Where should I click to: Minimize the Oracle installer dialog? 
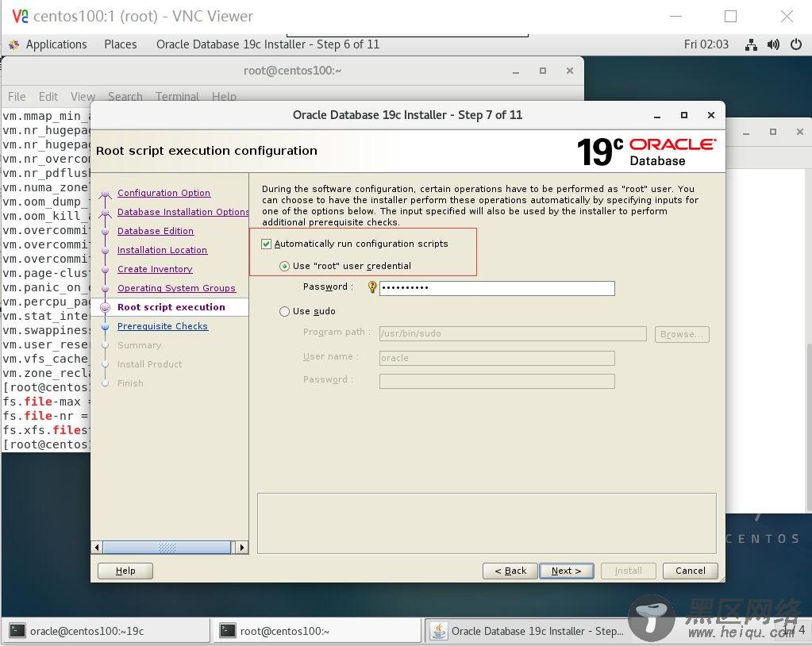tap(657, 115)
